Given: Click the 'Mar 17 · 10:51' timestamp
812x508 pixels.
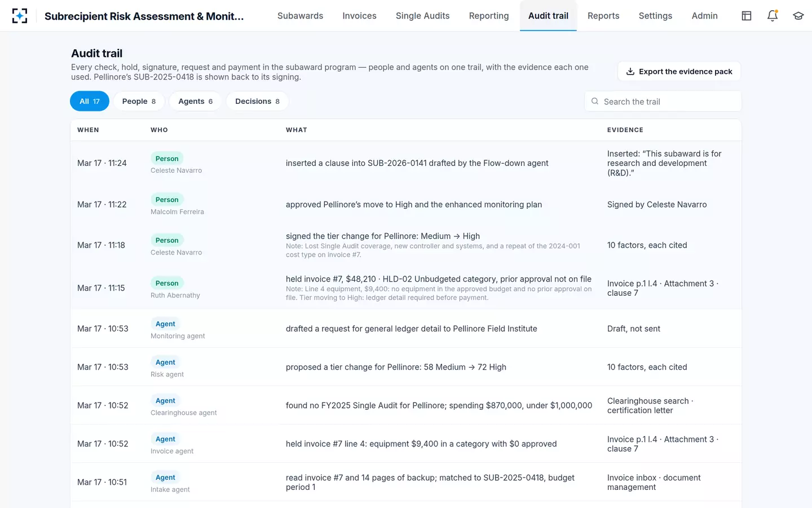Looking at the screenshot, I should (x=102, y=482).
